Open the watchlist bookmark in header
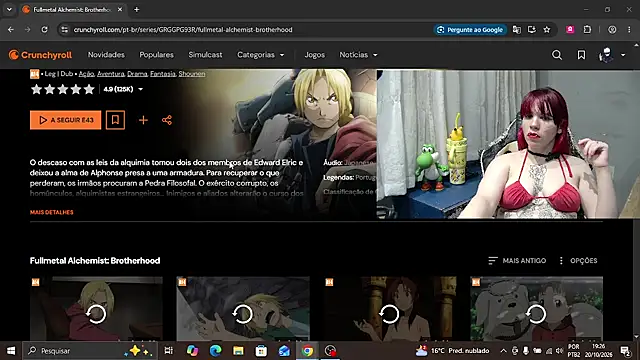Viewport: 640px width, 360px height. click(x=581, y=55)
